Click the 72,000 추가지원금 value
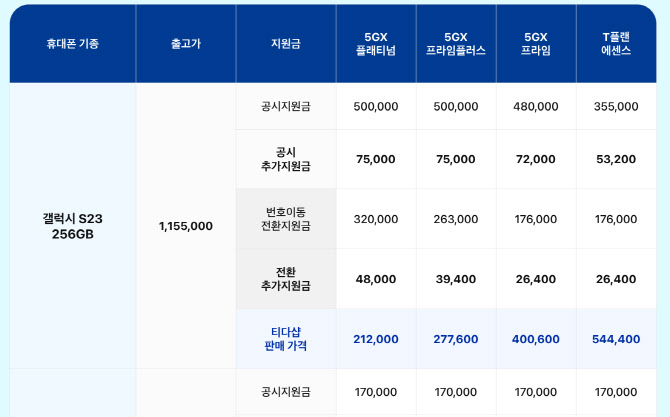 point(536,159)
